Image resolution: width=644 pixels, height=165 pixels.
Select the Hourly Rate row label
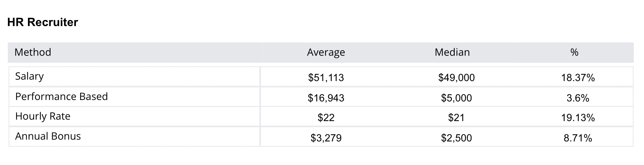43,116
